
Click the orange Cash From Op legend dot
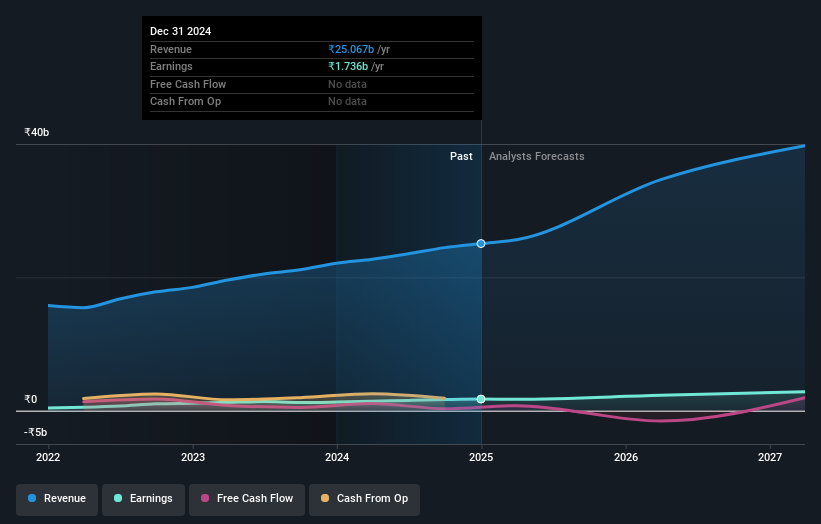click(325, 498)
